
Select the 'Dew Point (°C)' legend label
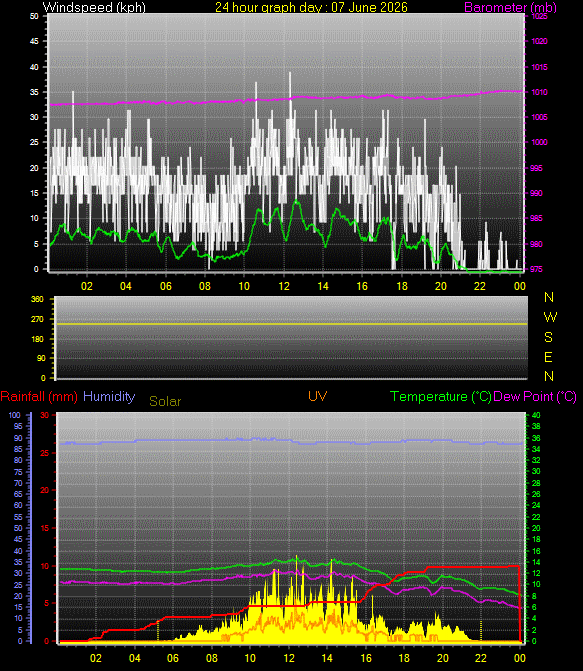pos(535,397)
